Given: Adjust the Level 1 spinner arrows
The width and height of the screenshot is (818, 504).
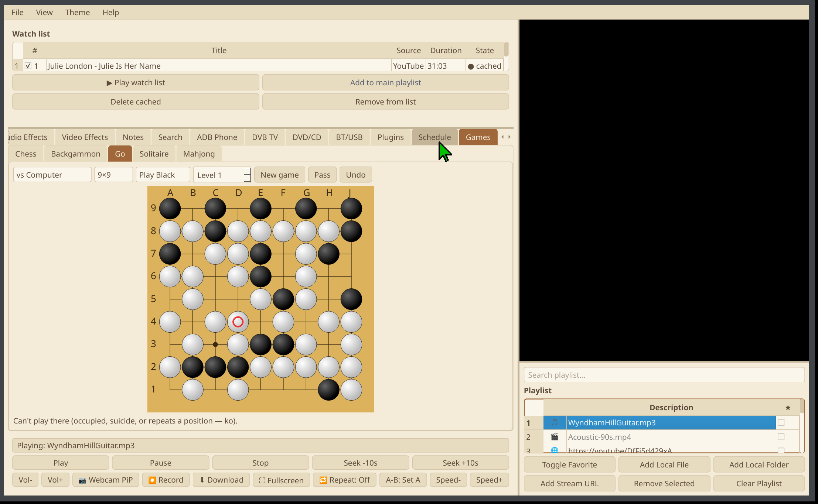Looking at the screenshot, I should point(247,175).
